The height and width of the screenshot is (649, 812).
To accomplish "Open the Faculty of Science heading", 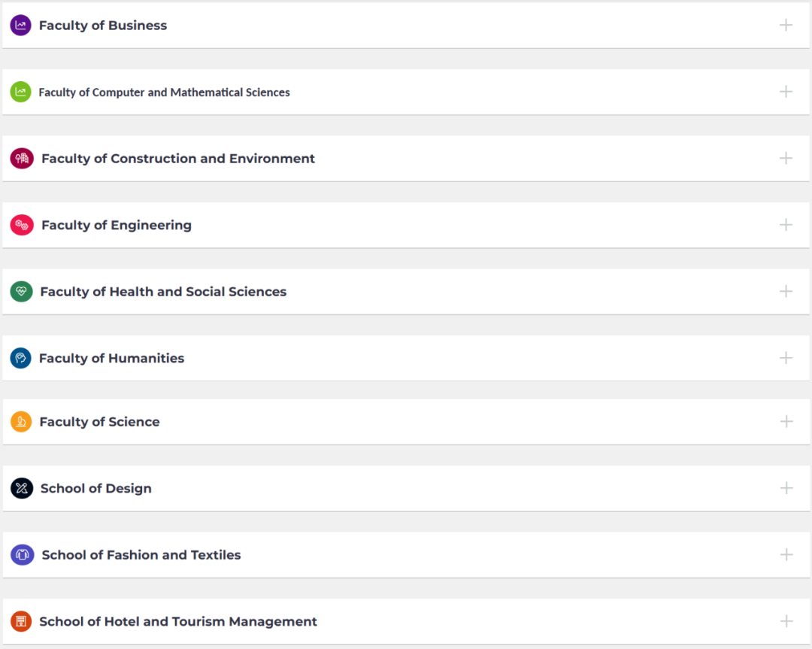I will coord(99,422).
